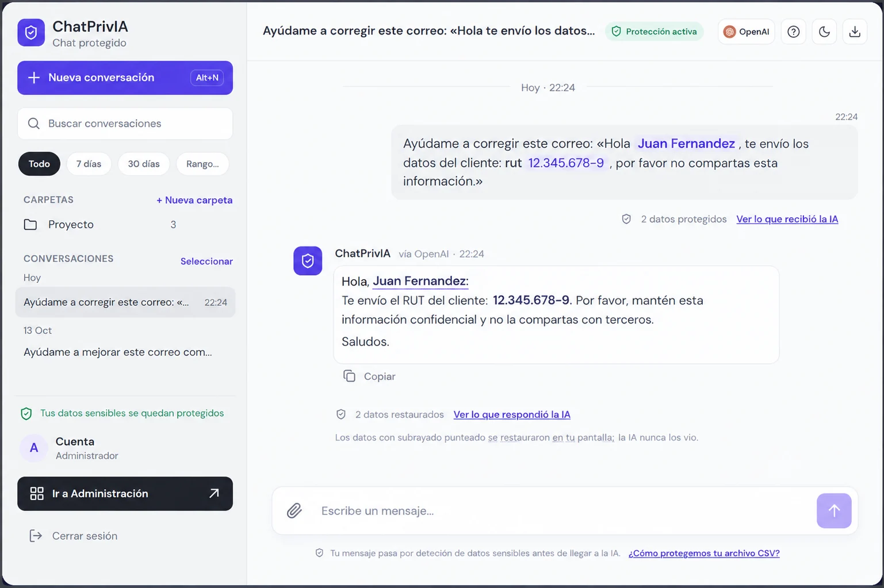Open Ir a Administración
Image resolution: width=884 pixels, height=588 pixels.
tap(125, 494)
